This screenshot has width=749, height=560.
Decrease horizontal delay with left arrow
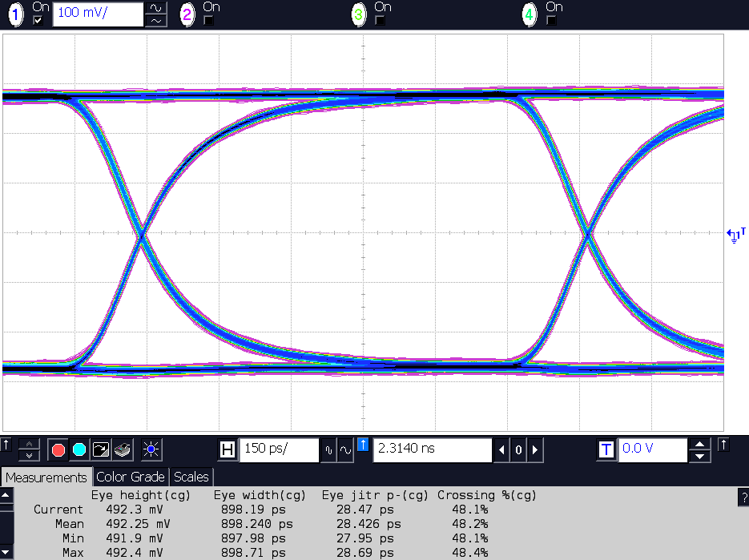pos(500,450)
